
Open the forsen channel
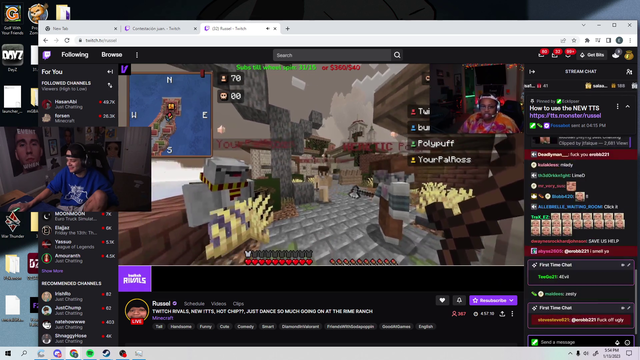78,118
